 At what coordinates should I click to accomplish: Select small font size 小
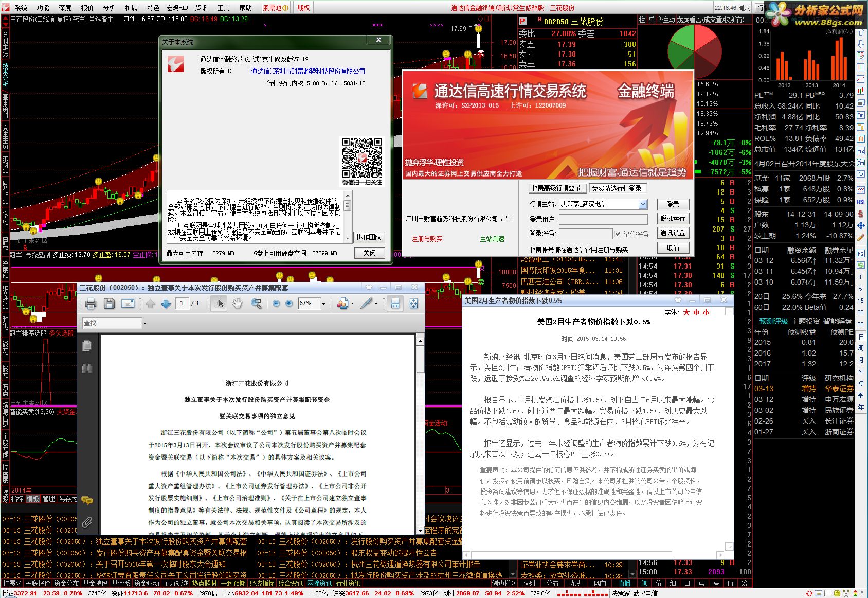706,312
